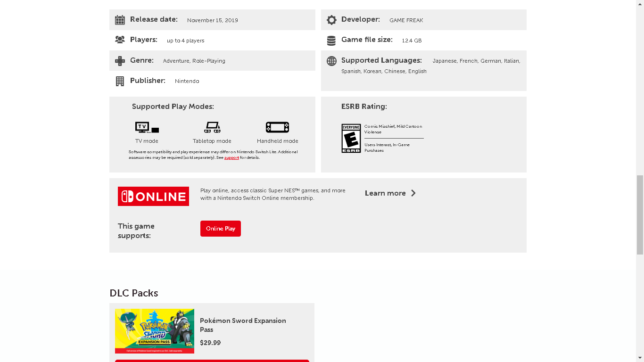Click the Publisher building icon
This screenshot has height=362, width=644.
click(x=120, y=81)
